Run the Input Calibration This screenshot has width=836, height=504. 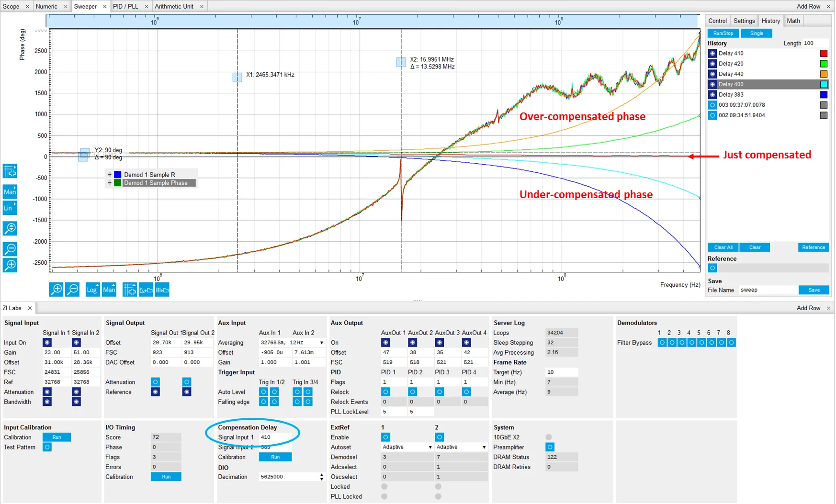56,437
